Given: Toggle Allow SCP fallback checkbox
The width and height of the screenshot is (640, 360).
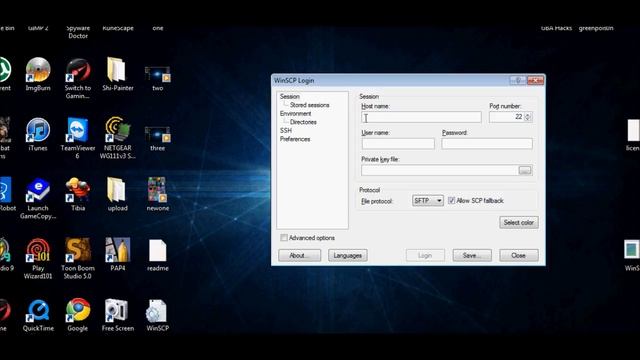Looking at the screenshot, I should click(x=451, y=200).
